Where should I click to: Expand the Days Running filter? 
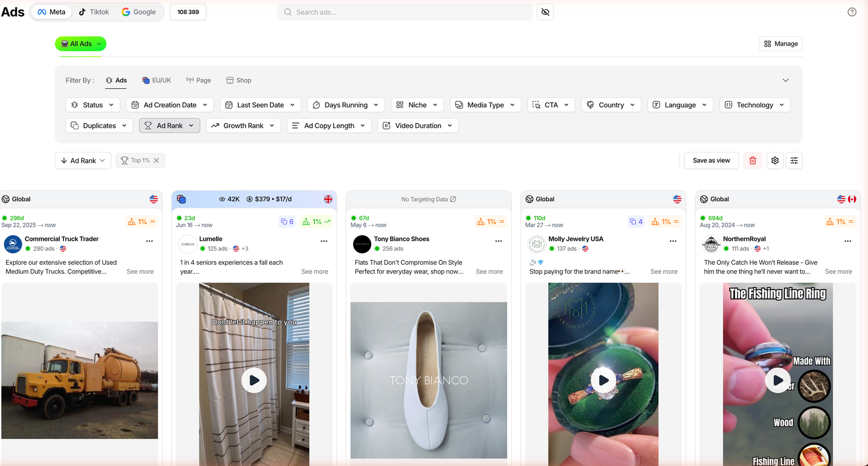[346, 105]
